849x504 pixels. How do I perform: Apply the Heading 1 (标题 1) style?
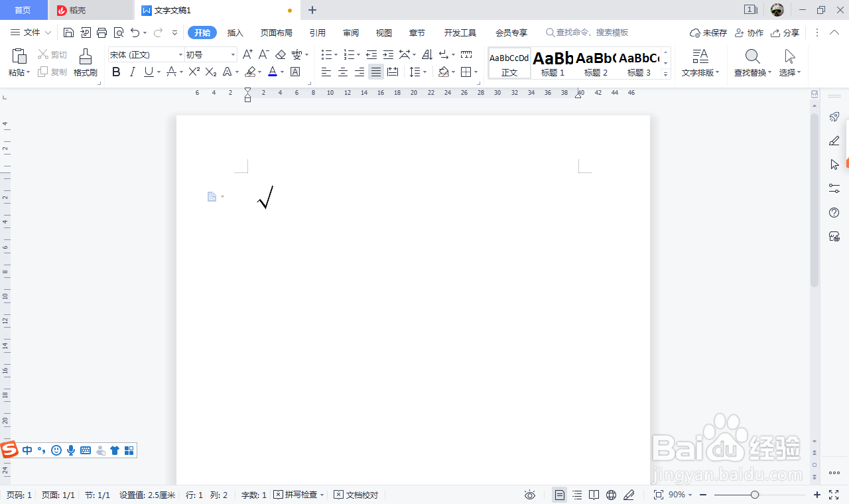coord(553,63)
